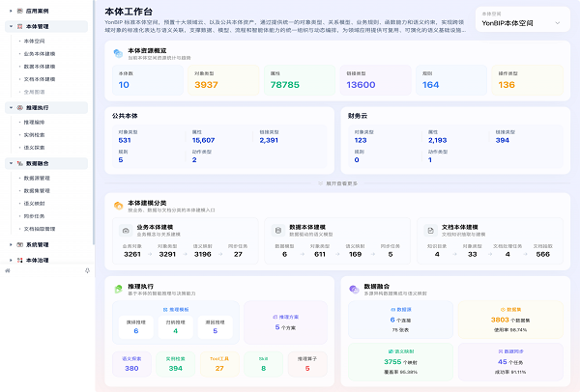Click the Skill 8 tile
This screenshot has height=392, width=580.
click(x=263, y=364)
